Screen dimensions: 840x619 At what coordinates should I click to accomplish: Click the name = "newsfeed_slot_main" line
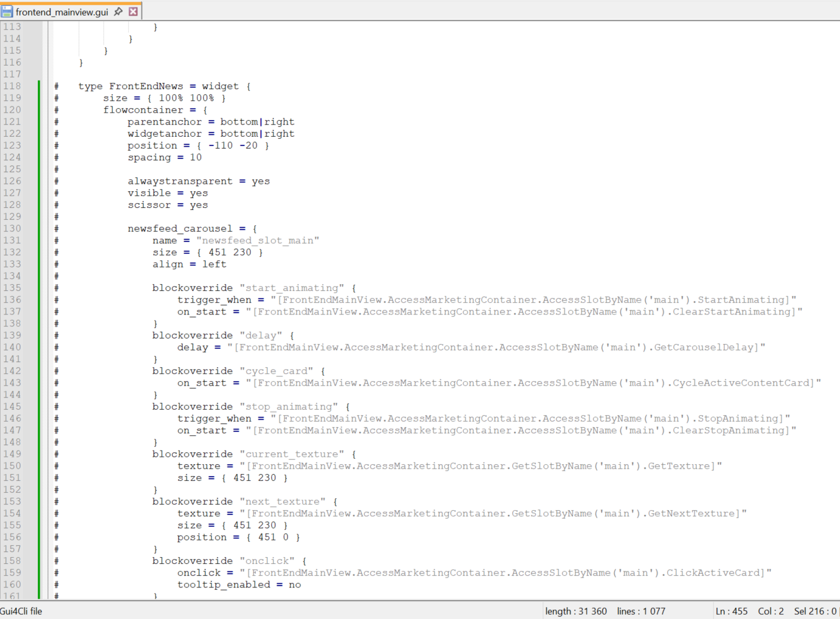coord(236,240)
